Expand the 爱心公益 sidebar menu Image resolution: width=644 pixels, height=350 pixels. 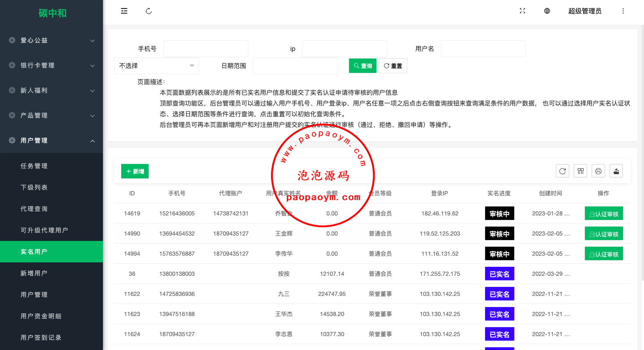51,40
